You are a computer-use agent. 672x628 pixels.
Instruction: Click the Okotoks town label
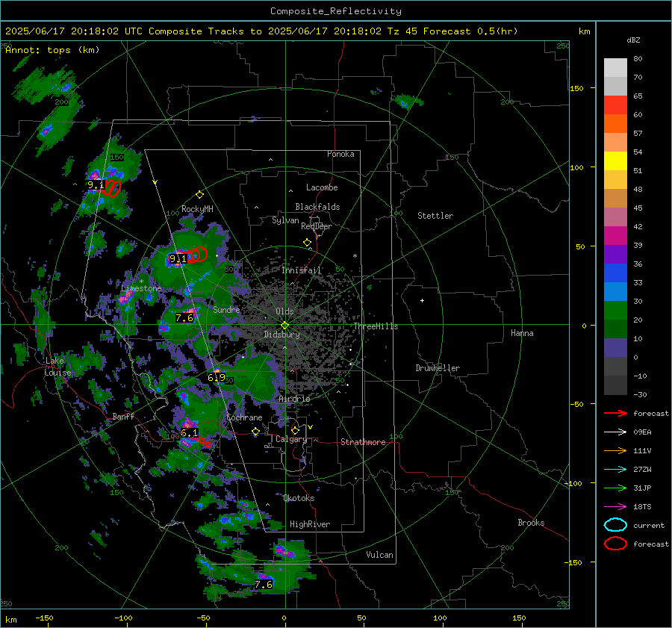point(299,498)
